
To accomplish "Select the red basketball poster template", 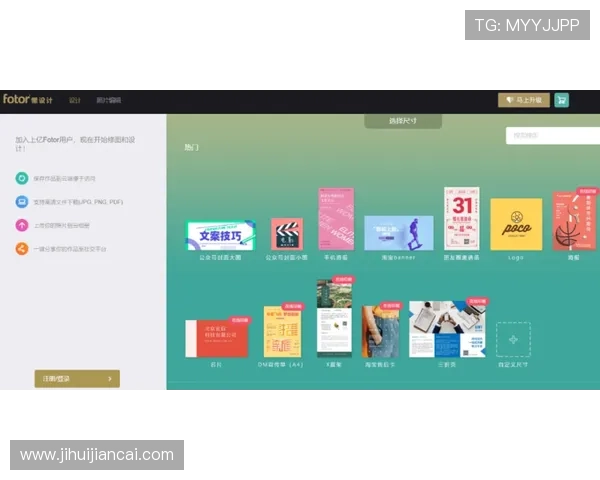I will [x=574, y=220].
